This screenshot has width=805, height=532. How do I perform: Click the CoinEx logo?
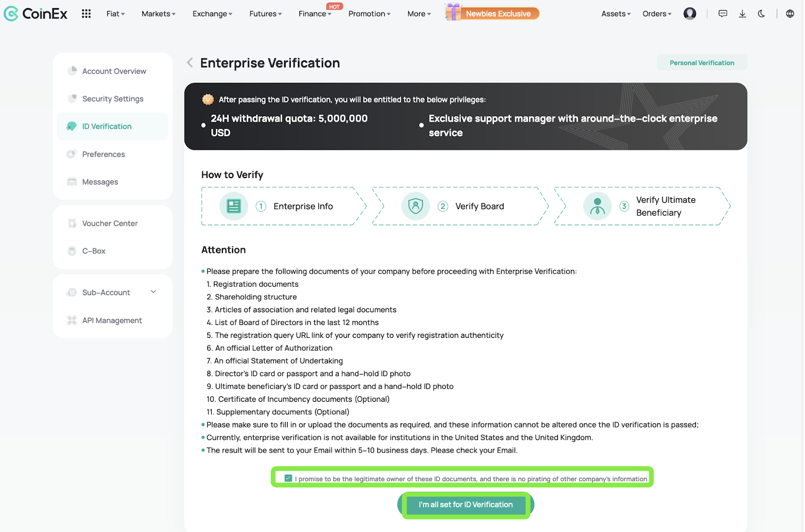pos(35,14)
